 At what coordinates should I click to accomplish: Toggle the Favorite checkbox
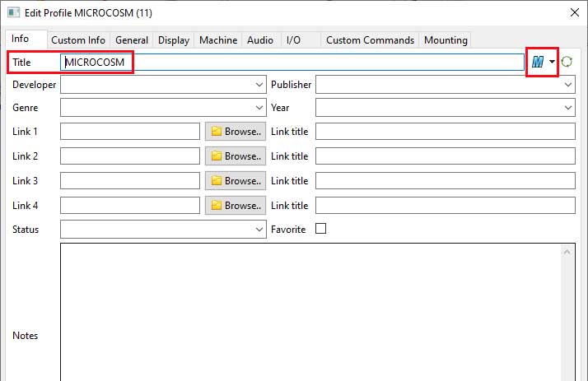tap(320, 229)
